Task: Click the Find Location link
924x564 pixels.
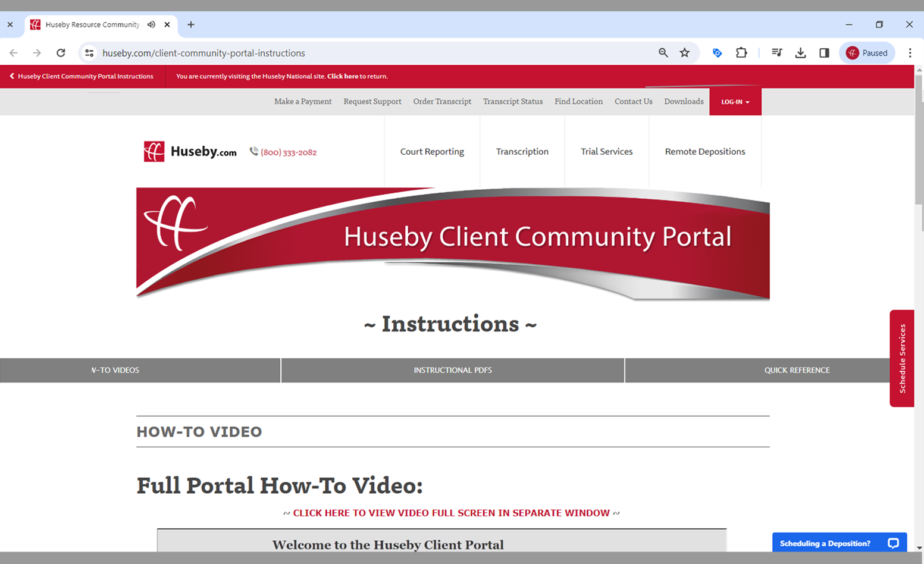Action: pyautogui.click(x=578, y=102)
